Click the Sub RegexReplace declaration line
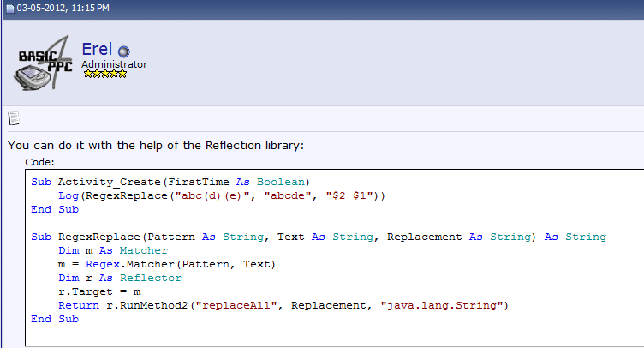The image size is (644, 348). pos(319,237)
